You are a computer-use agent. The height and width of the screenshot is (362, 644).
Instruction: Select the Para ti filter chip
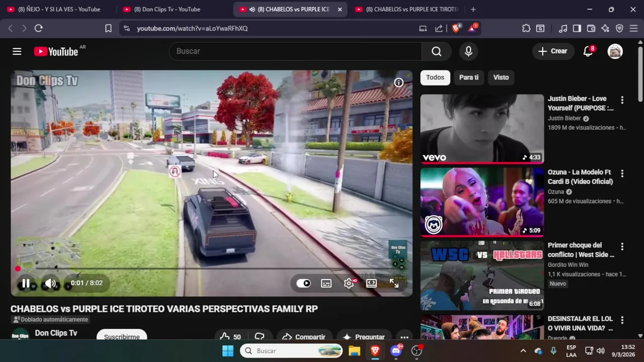(x=468, y=77)
